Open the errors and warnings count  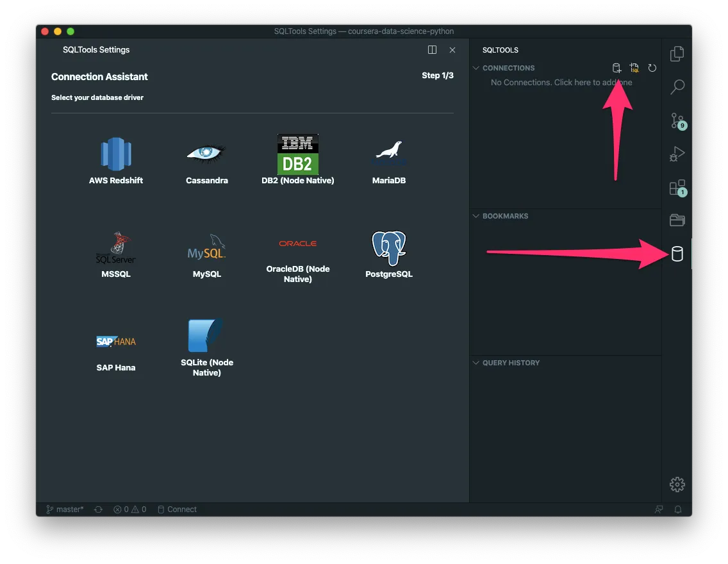point(130,510)
